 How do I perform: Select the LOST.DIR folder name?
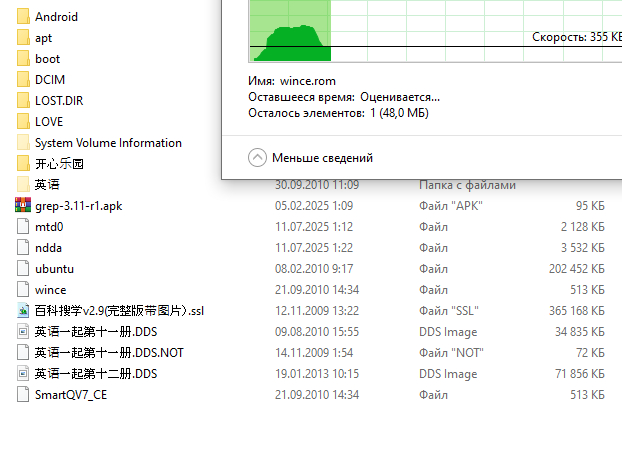click(62, 101)
